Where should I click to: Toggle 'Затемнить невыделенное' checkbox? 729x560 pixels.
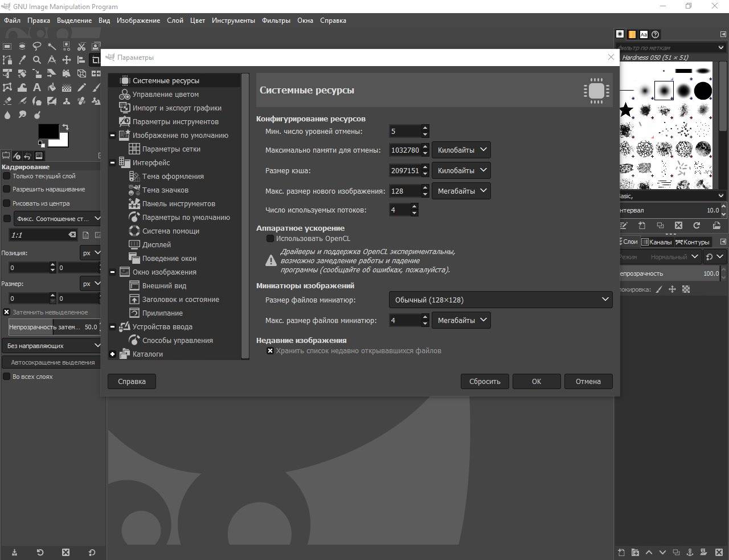[x=7, y=312]
